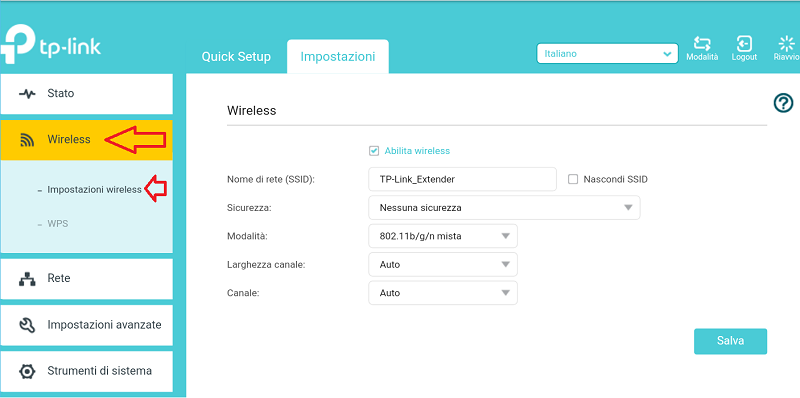Click the Sicurezza: label

(x=249, y=208)
